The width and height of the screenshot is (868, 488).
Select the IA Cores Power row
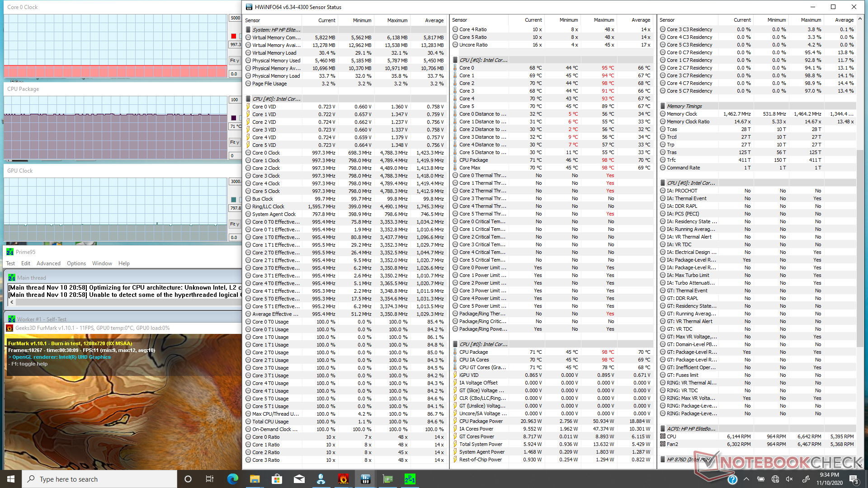coord(552,429)
